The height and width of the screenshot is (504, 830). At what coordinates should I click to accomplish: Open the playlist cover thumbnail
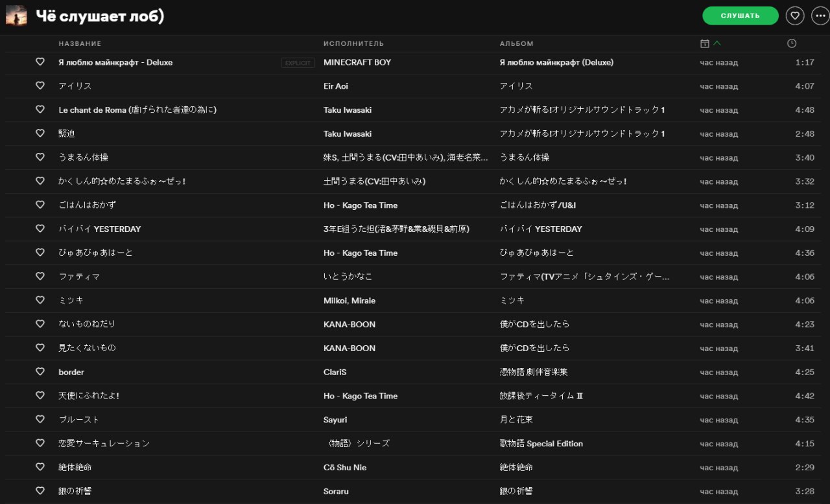coord(16,16)
